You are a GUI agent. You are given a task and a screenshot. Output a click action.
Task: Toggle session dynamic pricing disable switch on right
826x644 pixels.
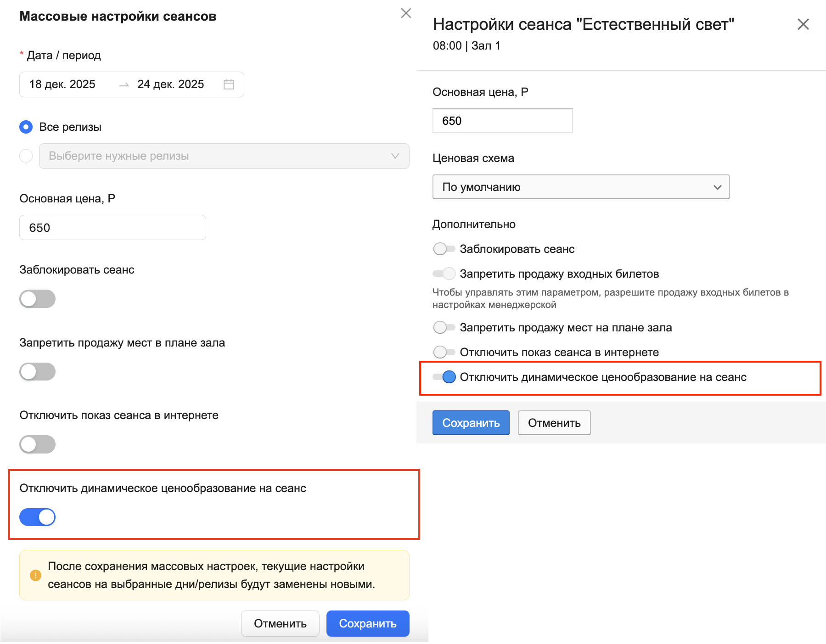[444, 377]
